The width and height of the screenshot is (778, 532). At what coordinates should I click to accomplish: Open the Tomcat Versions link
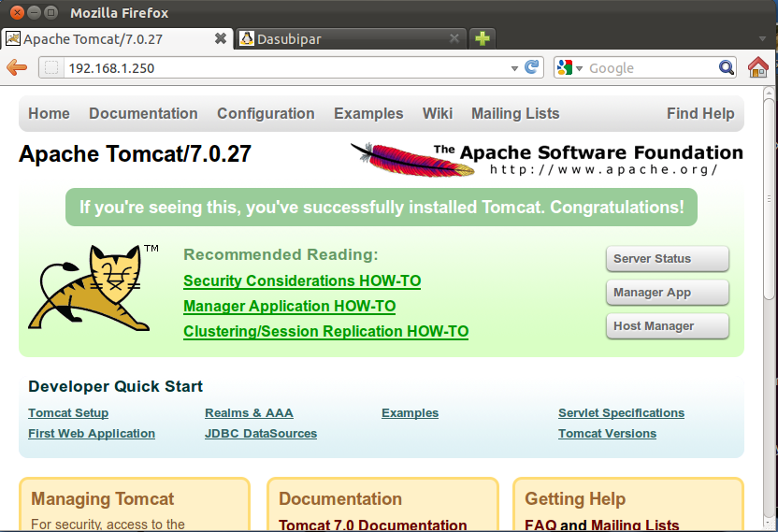pos(607,433)
